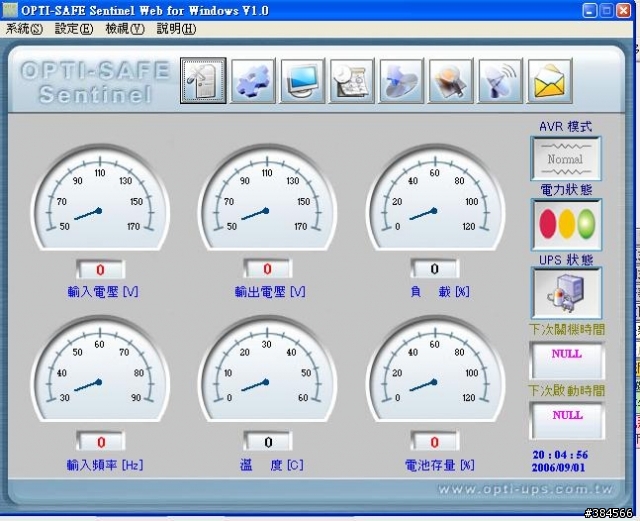Click the UPS status computer icon
640x521 pixels.
click(566, 293)
